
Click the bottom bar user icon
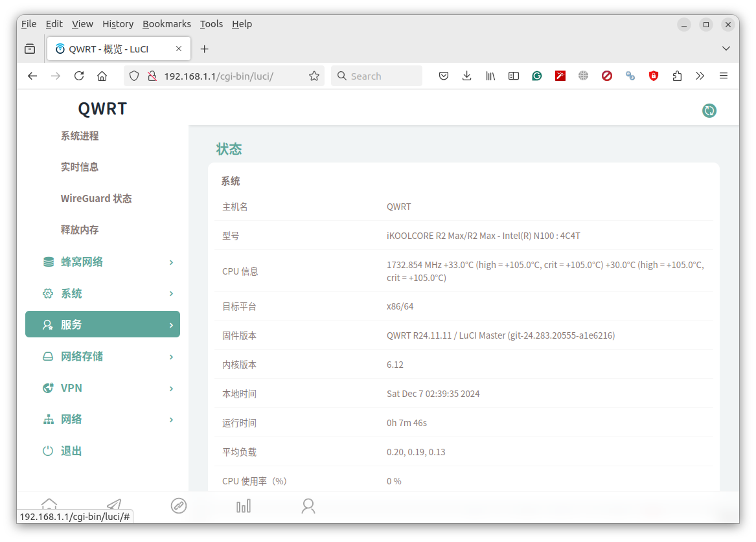[308, 506]
